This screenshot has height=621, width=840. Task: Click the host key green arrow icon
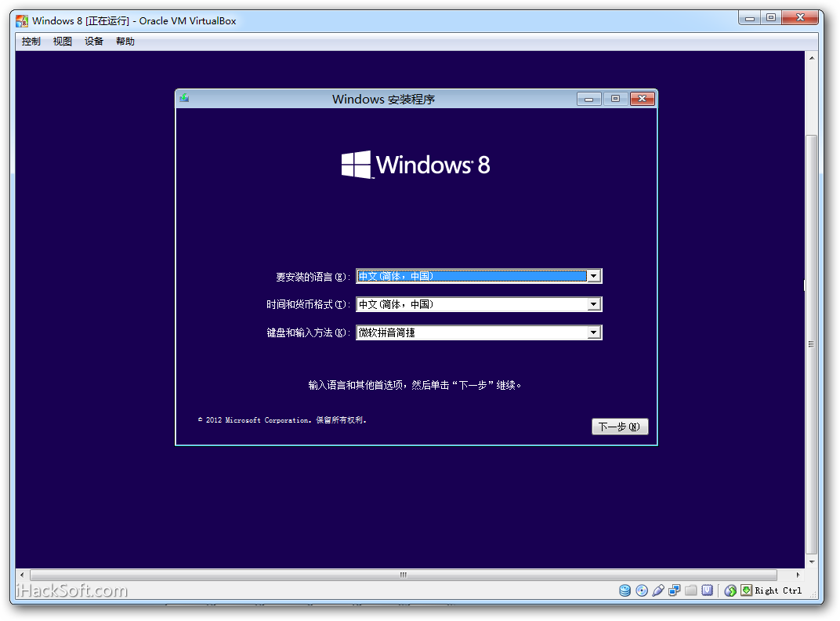(746, 590)
